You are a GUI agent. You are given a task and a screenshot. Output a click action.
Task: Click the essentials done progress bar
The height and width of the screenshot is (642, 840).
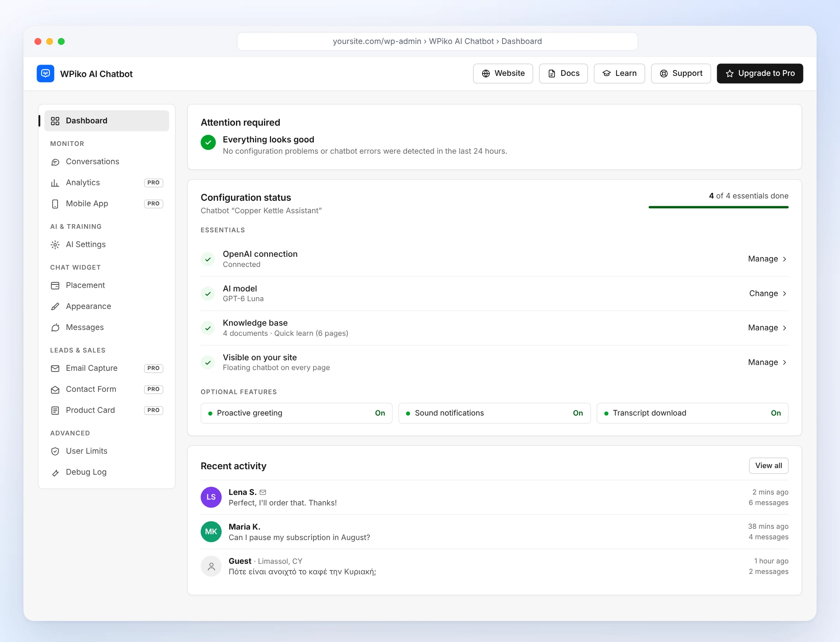[x=718, y=207]
